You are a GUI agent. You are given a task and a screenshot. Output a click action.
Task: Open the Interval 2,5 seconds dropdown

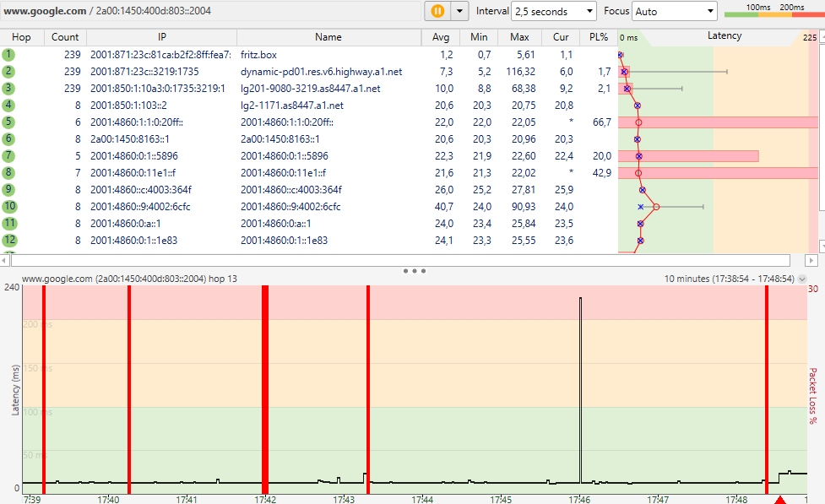click(x=553, y=11)
